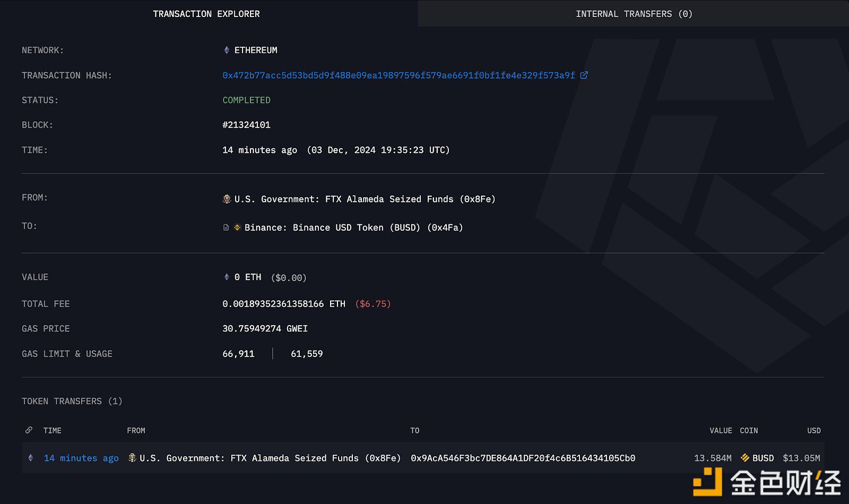Switch to the Internal Transfers (0) tab
Image resolution: width=849 pixels, height=504 pixels.
(634, 14)
